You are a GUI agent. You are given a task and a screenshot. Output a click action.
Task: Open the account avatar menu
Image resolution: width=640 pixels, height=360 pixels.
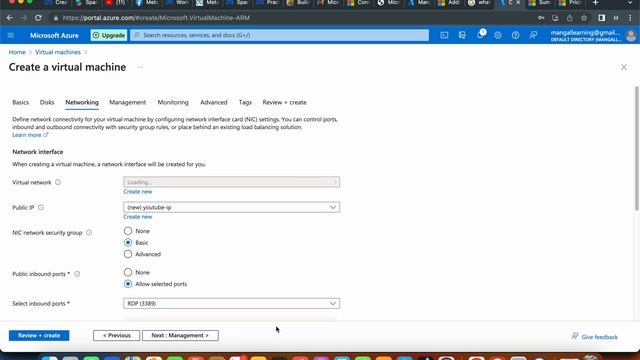[631, 36]
